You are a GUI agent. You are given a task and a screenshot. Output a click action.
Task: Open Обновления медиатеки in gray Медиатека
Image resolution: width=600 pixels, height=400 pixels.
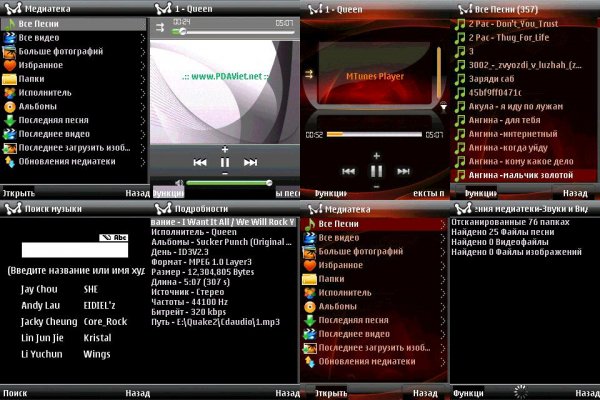point(73,162)
